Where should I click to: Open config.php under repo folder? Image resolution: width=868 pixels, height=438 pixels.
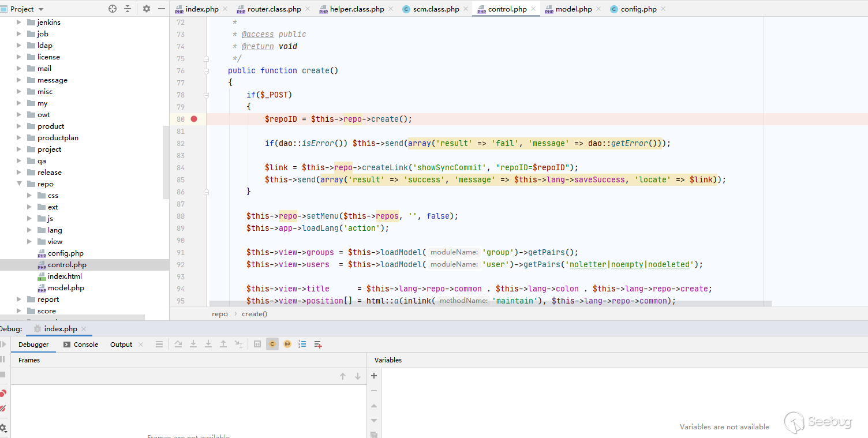coord(65,253)
